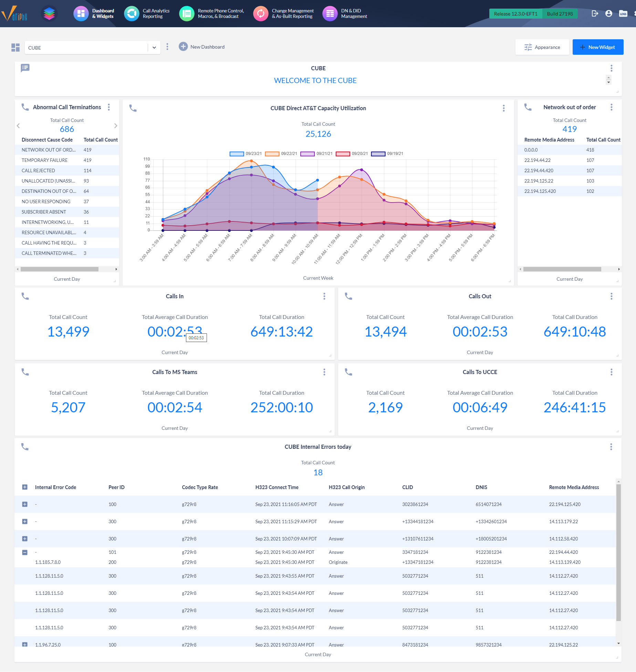
Task: Toggle the 09/20/21 series in the legend
Action: coord(352,154)
